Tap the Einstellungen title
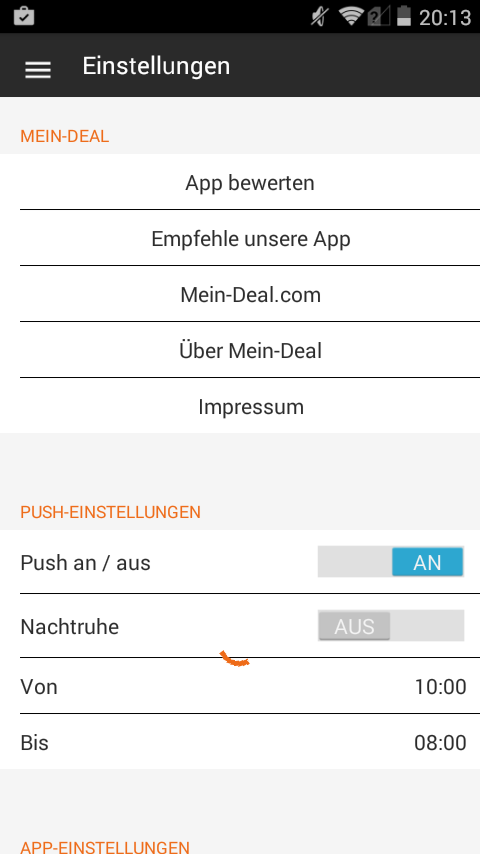Screen dimensions: 480x854 click(x=156, y=66)
